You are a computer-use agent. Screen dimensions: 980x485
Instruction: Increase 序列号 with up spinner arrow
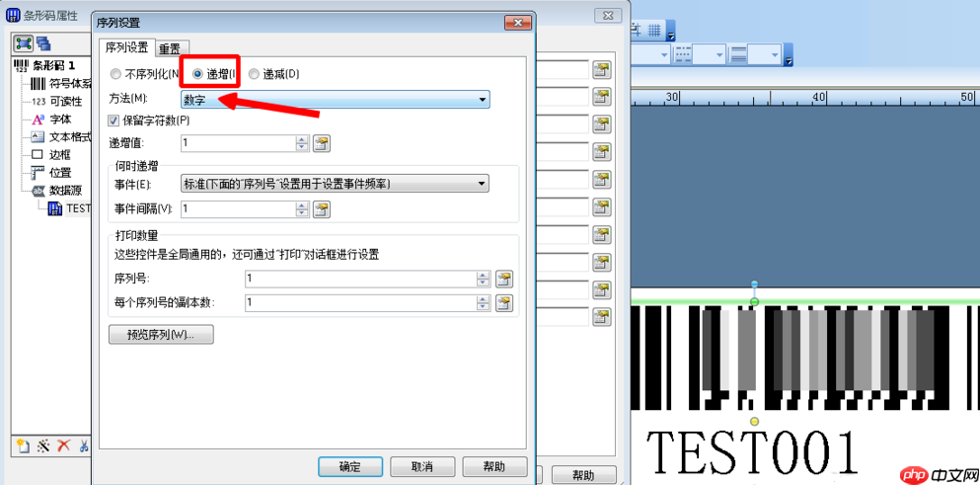pos(484,275)
